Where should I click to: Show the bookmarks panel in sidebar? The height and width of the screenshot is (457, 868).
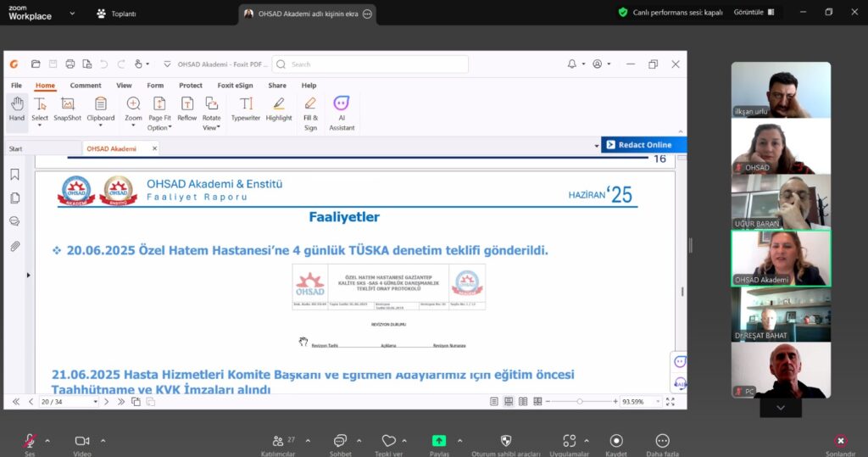click(15, 175)
